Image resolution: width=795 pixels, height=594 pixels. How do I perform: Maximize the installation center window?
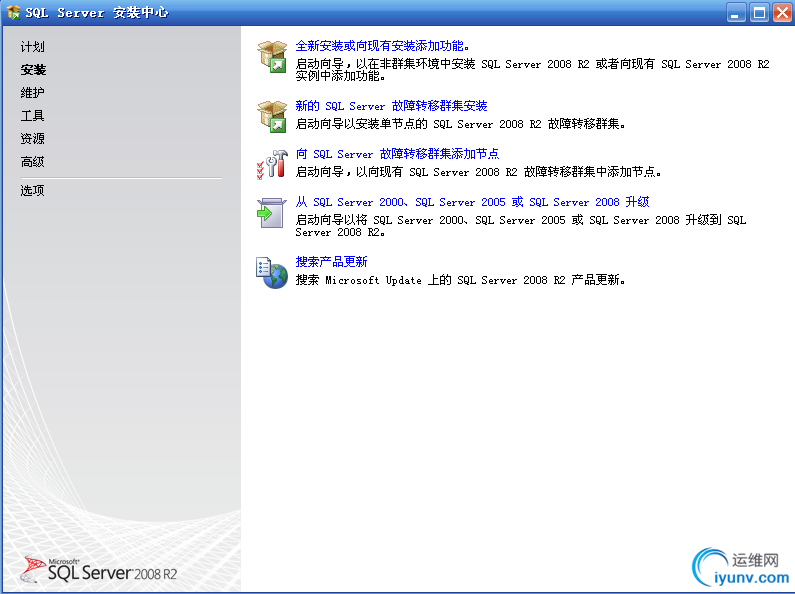coord(759,12)
